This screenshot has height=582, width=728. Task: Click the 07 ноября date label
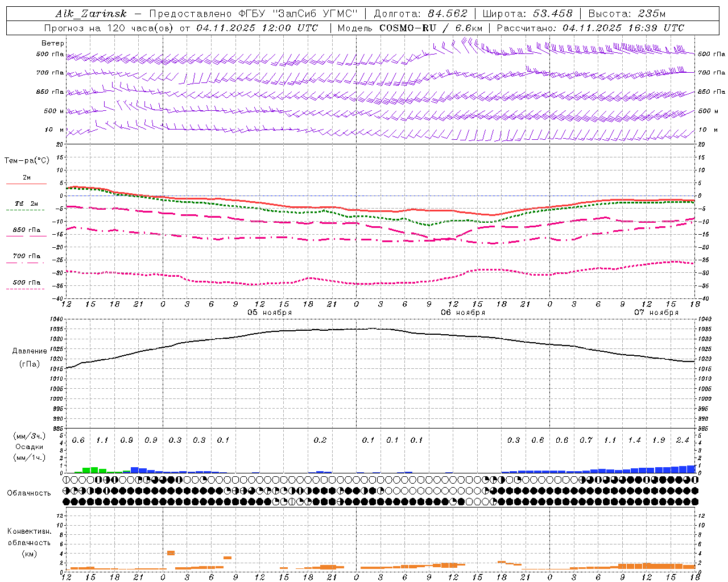[x=656, y=313]
